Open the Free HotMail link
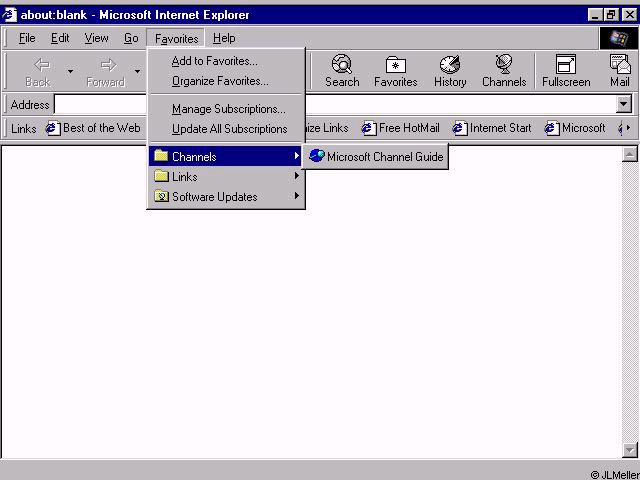Image resolution: width=640 pixels, height=480 pixels. point(401,128)
